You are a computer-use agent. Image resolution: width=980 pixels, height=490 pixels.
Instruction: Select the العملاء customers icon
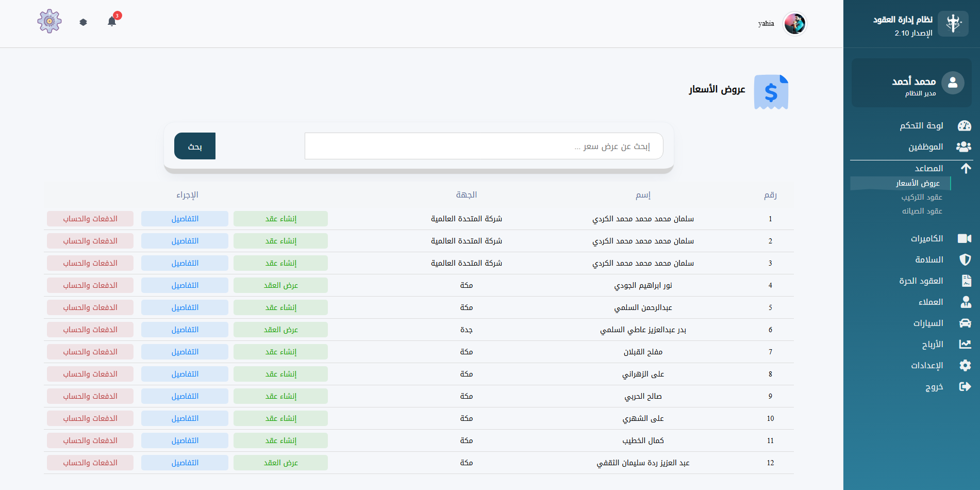tap(965, 302)
